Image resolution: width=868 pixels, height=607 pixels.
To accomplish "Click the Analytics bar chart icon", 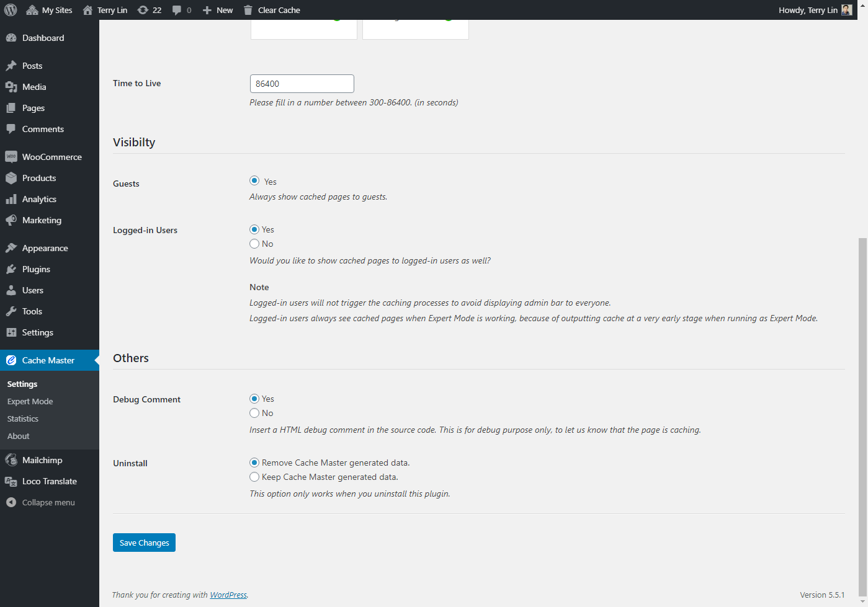I will click(x=11, y=199).
